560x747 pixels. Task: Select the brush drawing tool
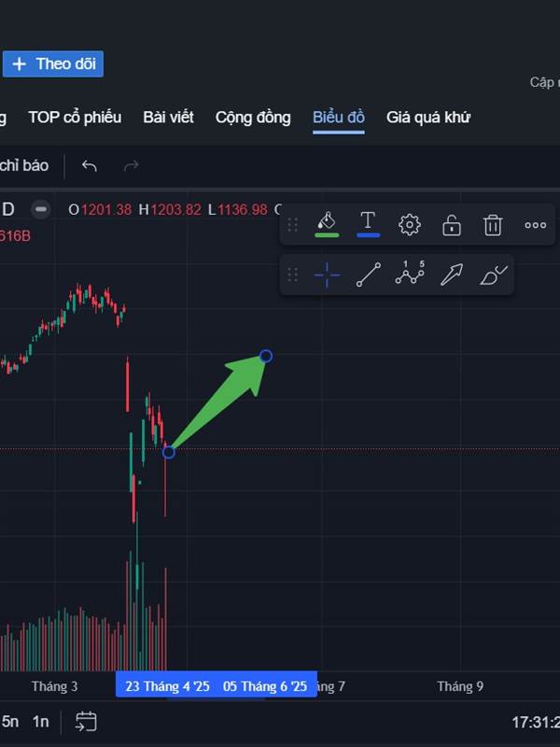coord(494,275)
